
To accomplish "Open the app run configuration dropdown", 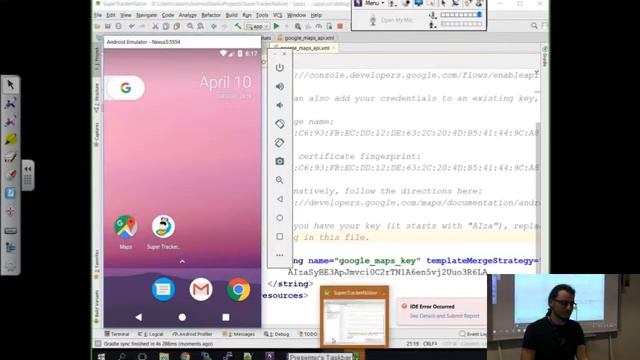I will click(257, 27).
